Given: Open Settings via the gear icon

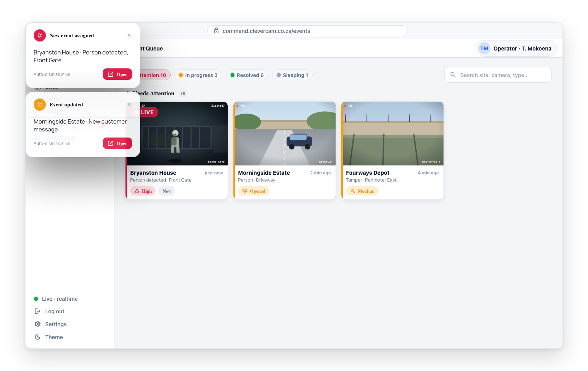Looking at the screenshot, I should click(x=38, y=324).
